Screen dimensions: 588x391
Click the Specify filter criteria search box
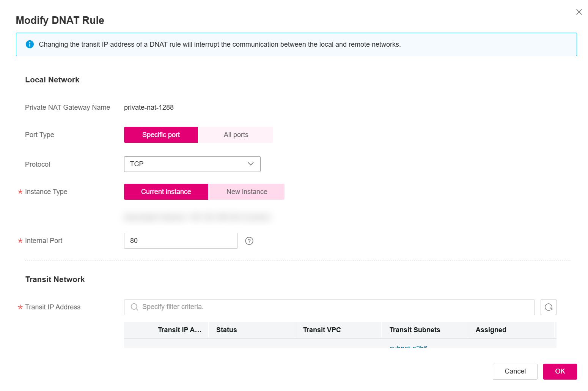point(329,307)
